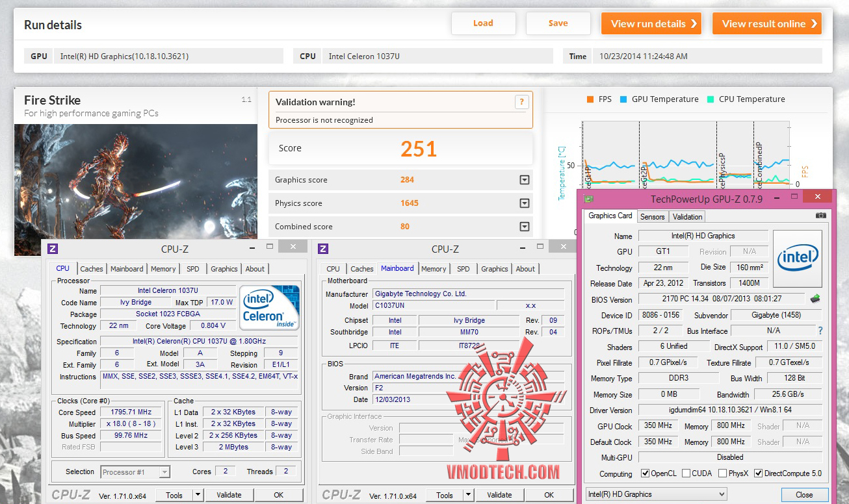Click the Core Speed value 1795.71 MHz
849x504 pixels.
pos(131,412)
